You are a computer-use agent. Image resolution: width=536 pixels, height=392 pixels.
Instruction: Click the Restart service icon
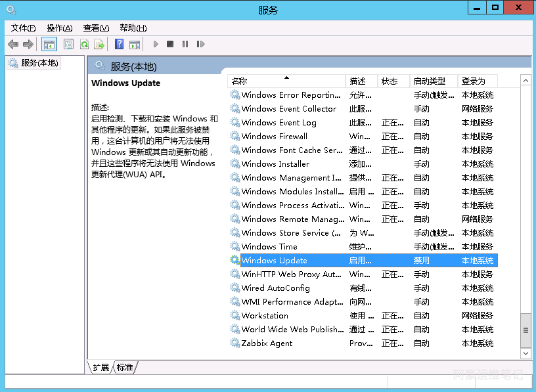coord(200,44)
